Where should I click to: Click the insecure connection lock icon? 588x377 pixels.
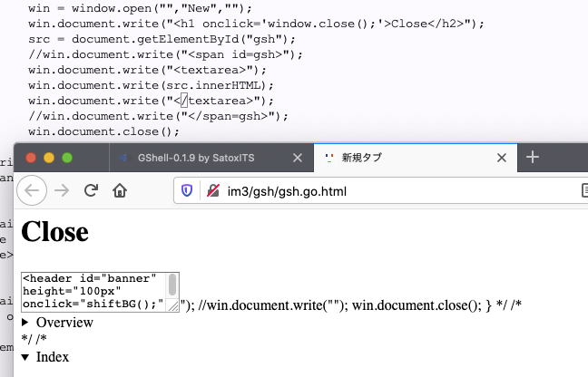(213, 191)
